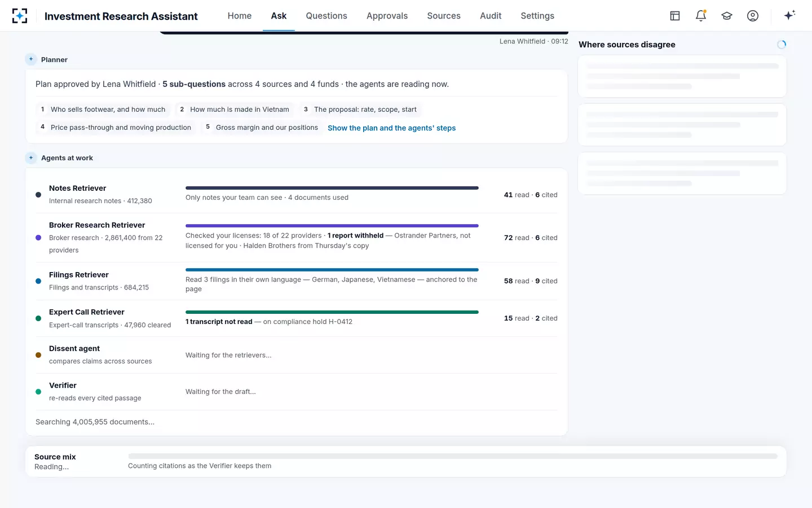Click the Filings Retriever blue dot

click(x=38, y=281)
